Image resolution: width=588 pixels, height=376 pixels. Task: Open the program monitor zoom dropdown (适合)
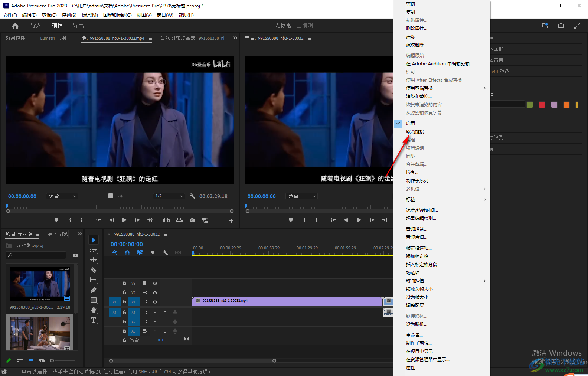click(x=301, y=196)
